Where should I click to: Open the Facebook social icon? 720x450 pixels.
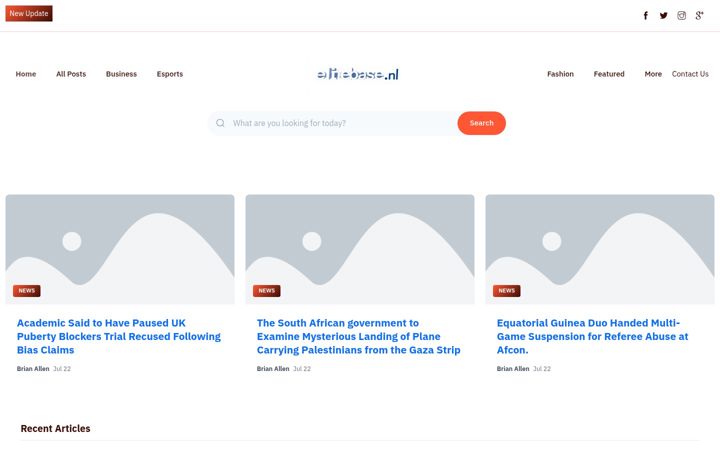pyautogui.click(x=646, y=16)
